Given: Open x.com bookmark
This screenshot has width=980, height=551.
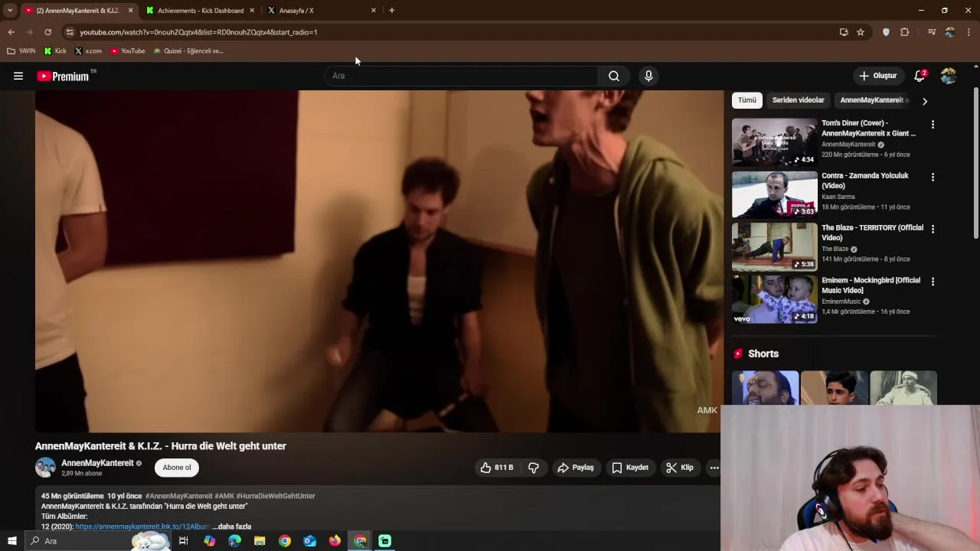Looking at the screenshot, I should click(88, 51).
